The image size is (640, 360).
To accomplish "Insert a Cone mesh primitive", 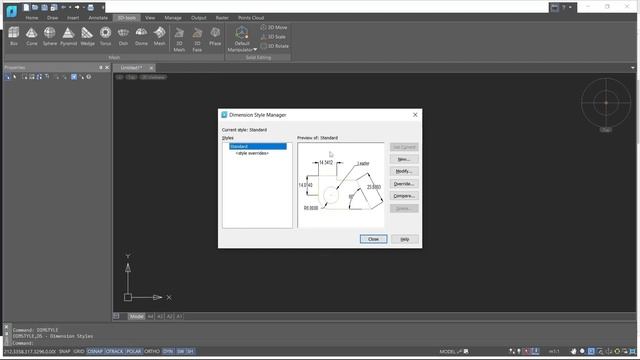I will click(31, 36).
